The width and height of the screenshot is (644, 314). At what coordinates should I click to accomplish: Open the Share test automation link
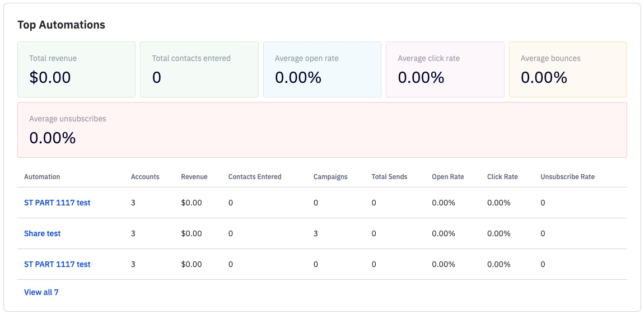pos(42,233)
